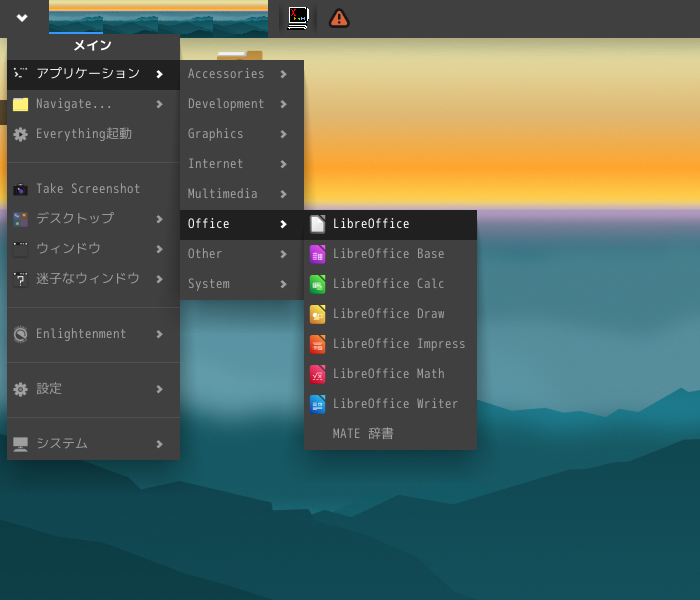Click the デスクトップ grid icon
This screenshot has height=600, width=700.
(20, 219)
